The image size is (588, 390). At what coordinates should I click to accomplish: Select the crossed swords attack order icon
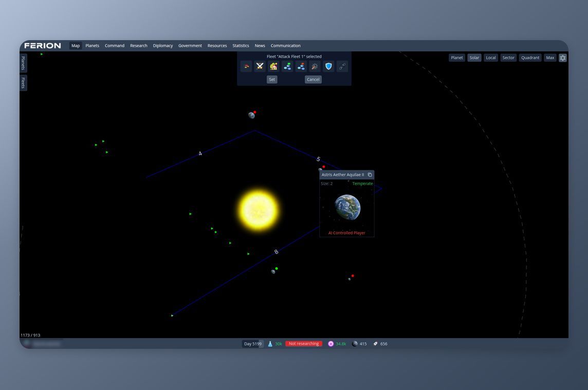(260, 66)
